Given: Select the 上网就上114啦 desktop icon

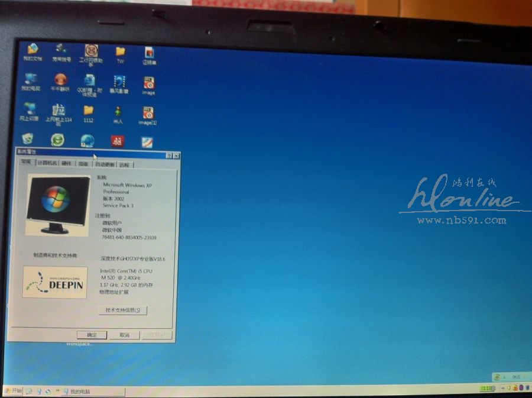Looking at the screenshot, I should [x=59, y=115].
